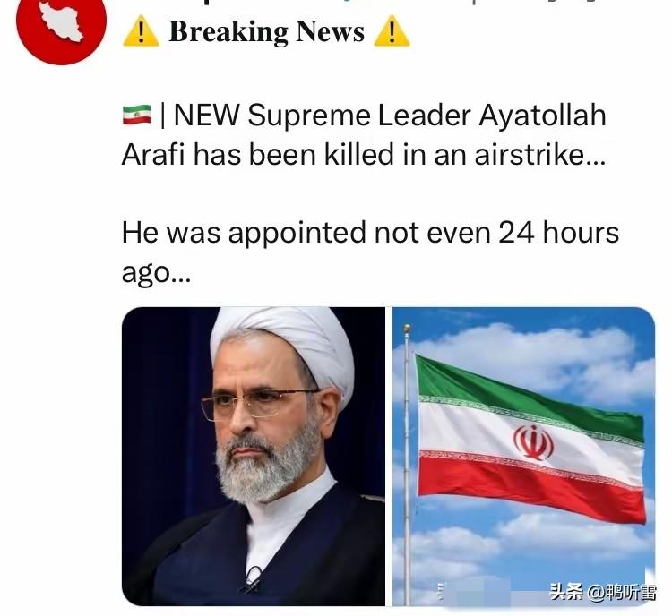Open the Iranian flag photo
This screenshot has height=616, width=672.
point(524,457)
